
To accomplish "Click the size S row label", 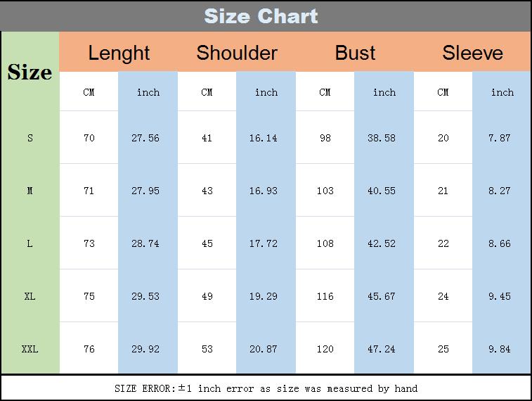I will (x=30, y=137).
